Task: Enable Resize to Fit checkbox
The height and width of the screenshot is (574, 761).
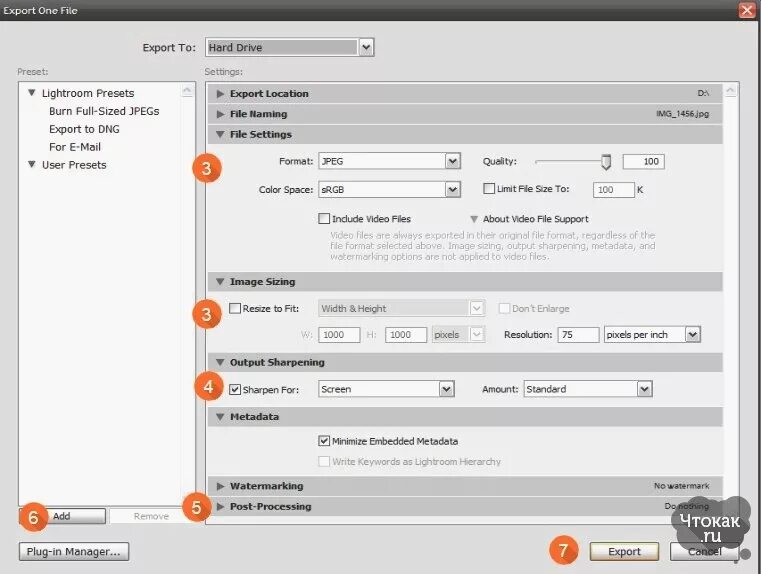Action: (x=235, y=308)
